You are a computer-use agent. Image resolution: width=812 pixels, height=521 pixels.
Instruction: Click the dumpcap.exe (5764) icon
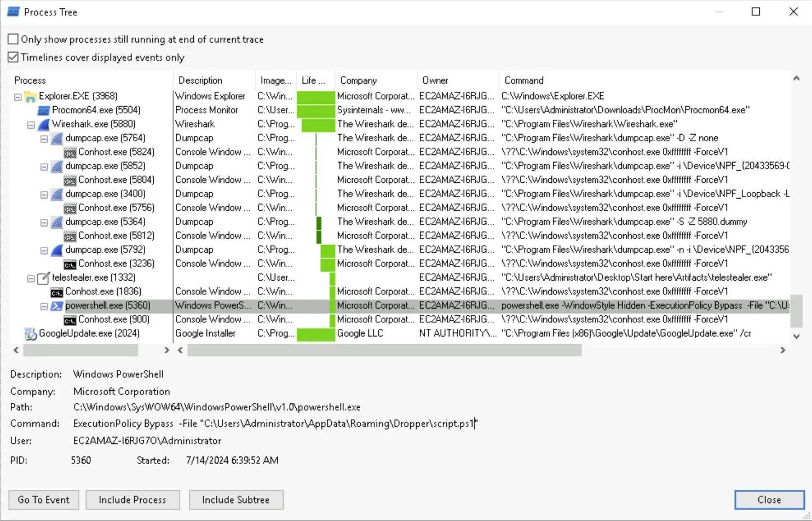57,138
